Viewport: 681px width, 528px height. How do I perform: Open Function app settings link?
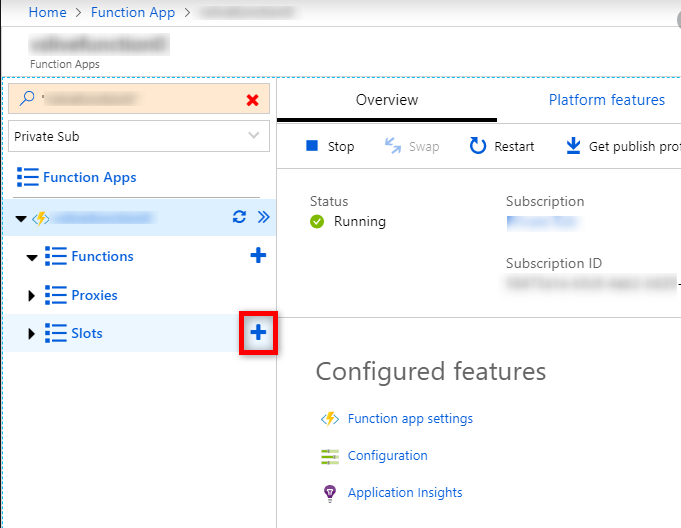click(410, 419)
